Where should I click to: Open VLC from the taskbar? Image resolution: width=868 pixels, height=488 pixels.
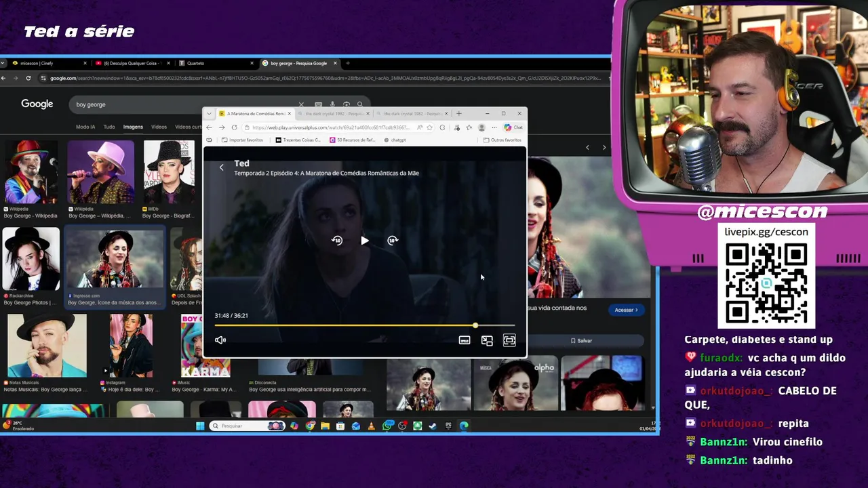371,426
